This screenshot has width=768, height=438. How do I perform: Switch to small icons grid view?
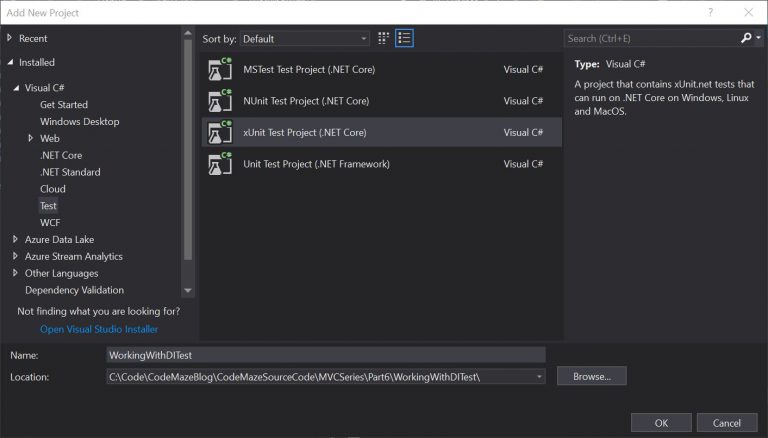tap(383, 38)
